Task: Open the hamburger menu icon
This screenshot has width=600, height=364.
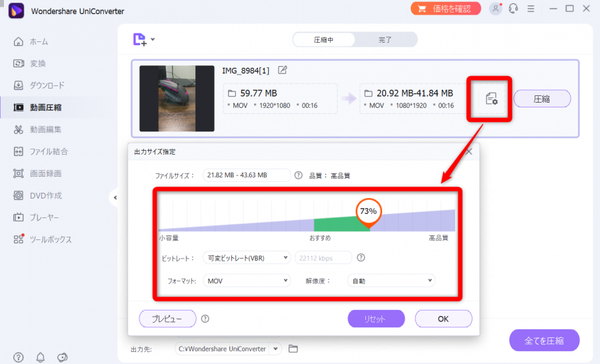Action: point(531,8)
